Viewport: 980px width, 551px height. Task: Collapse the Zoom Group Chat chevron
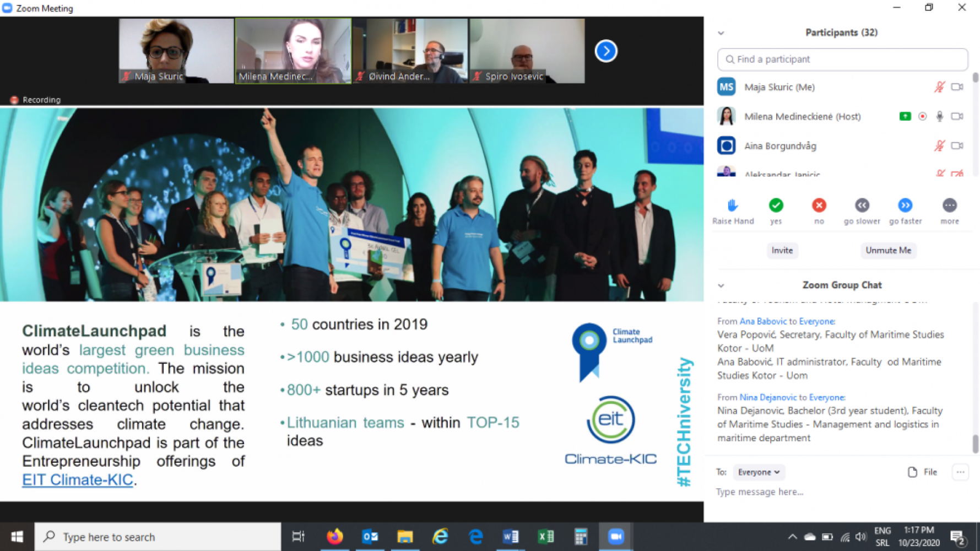[x=721, y=285]
